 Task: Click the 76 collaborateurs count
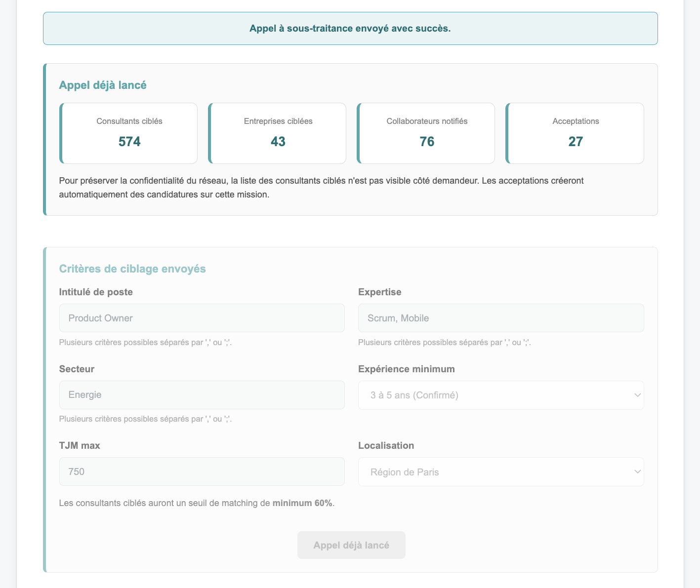point(427,142)
